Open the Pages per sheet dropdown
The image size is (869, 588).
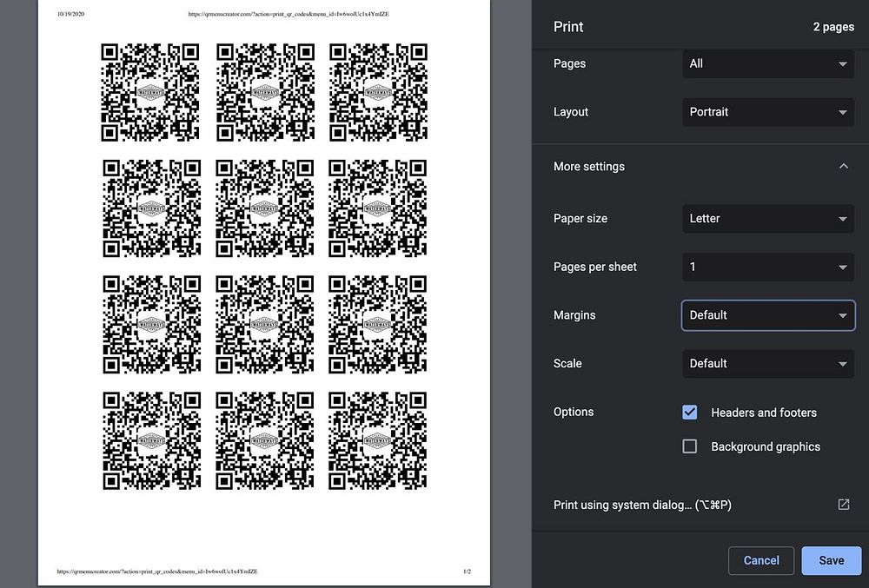tap(767, 267)
